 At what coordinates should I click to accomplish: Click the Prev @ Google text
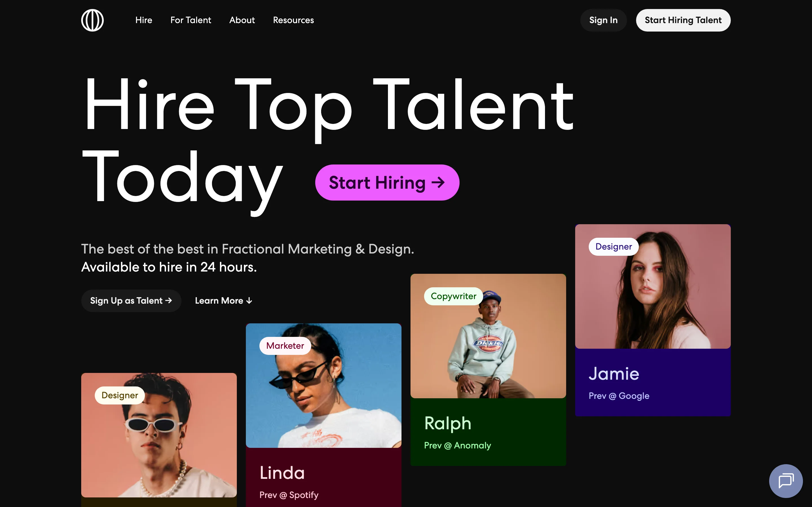619,396
